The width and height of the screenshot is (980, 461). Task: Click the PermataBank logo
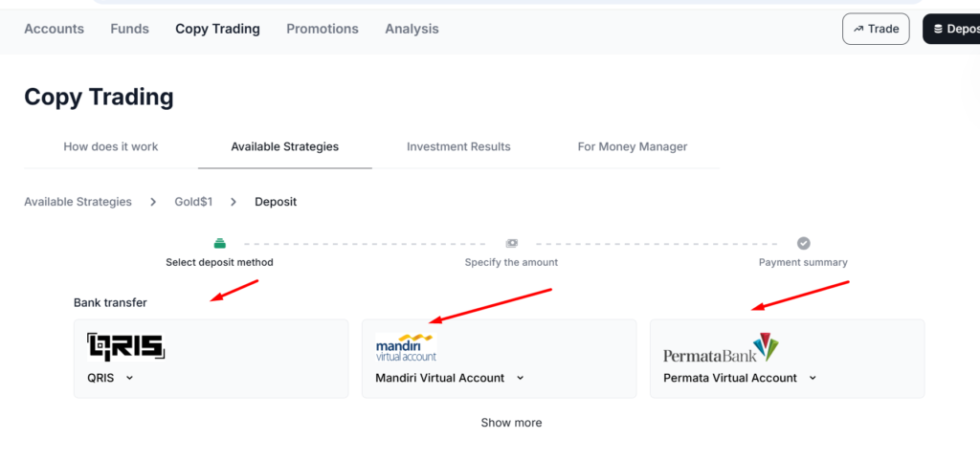pos(721,348)
